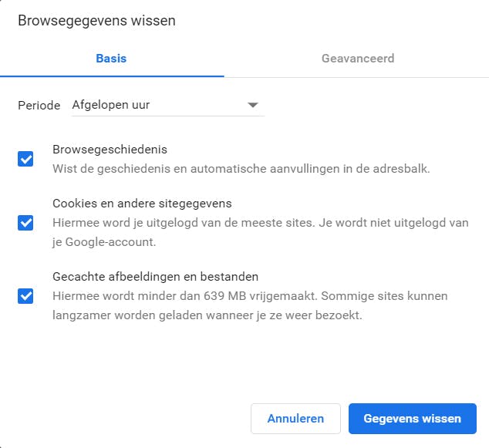Click the 'Browsegegevens wissen' dialog title
489x448 pixels.
(x=96, y=21)
